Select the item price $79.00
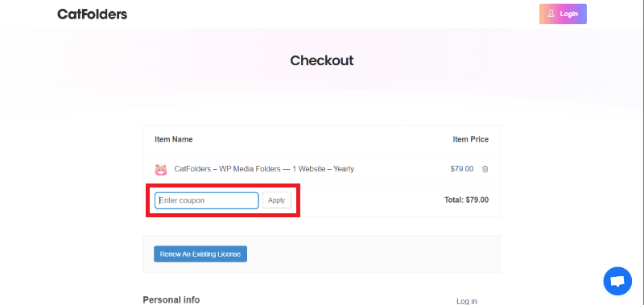 click(x=461, y=169)
